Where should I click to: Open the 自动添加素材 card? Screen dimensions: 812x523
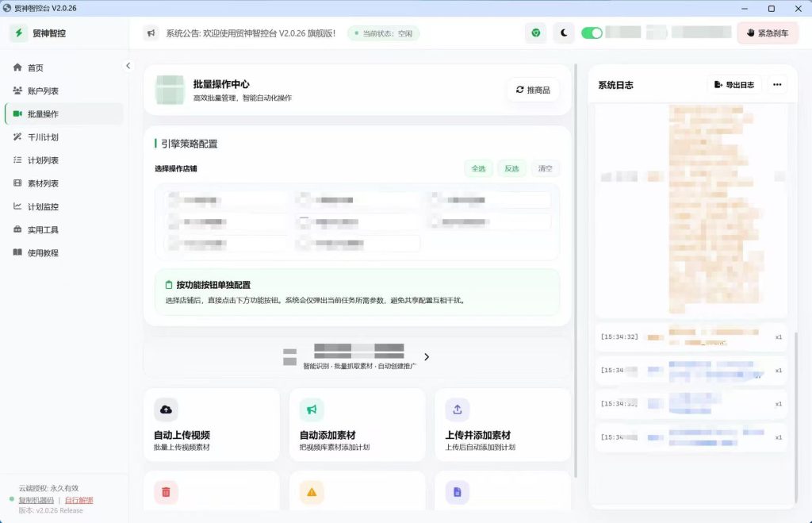[358, 425]
